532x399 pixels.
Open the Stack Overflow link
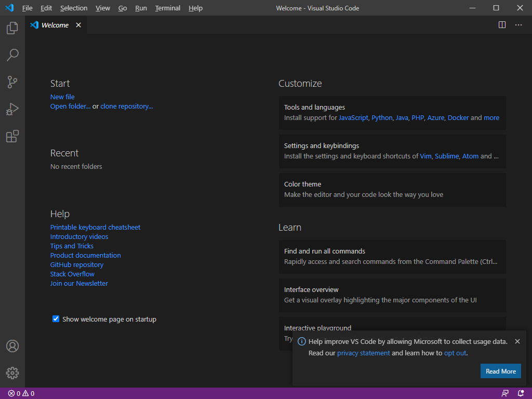click(72, 274)
